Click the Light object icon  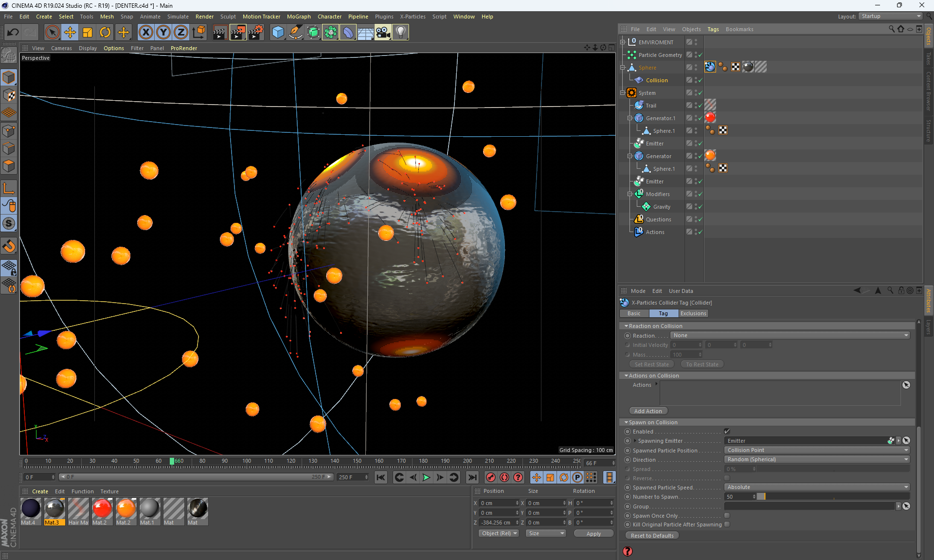(x=400, y=33)
